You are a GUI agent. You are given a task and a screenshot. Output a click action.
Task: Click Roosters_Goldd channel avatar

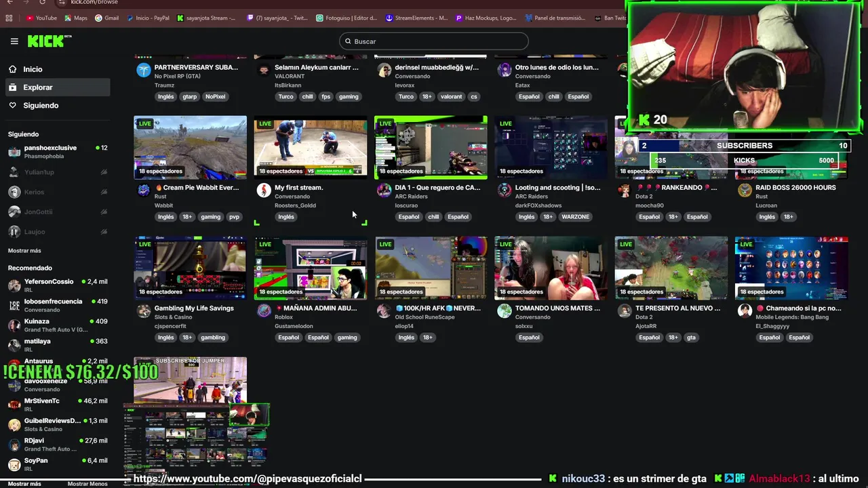click(x=264, y=190)
